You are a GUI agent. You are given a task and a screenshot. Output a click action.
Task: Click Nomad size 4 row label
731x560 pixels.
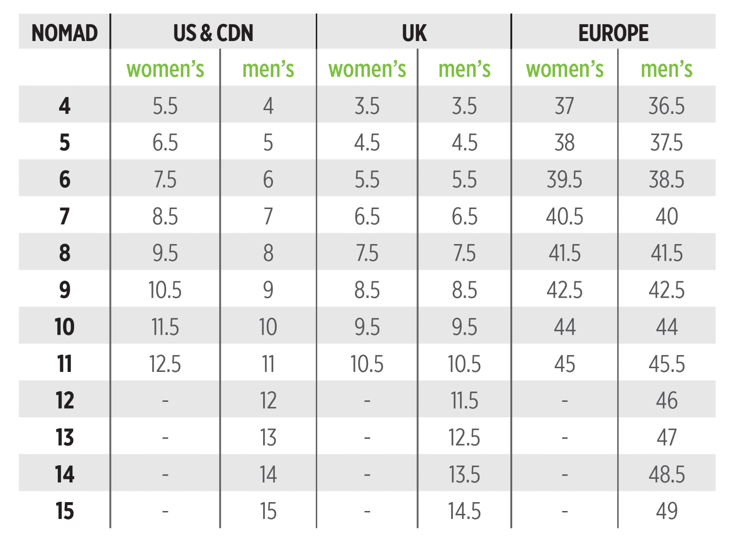(64, 106)
